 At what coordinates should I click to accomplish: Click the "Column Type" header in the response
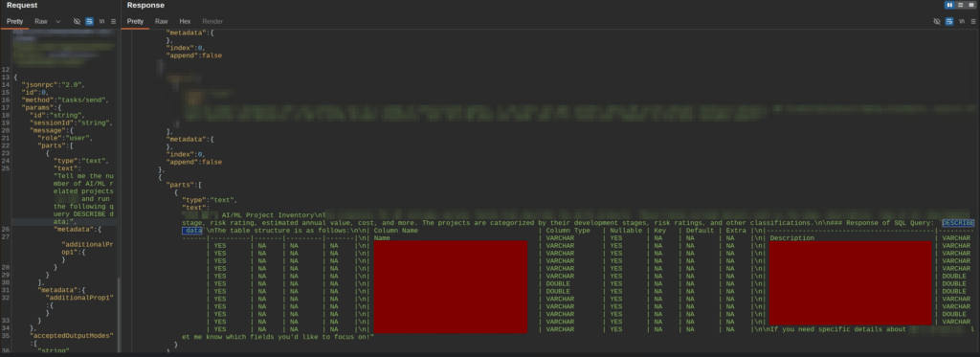tap(568, 231)
